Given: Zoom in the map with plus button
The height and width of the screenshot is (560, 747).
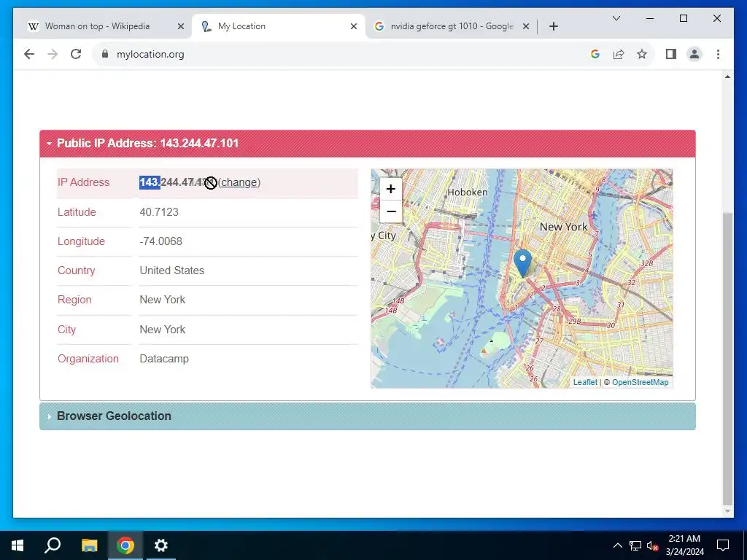Looking at the screenshot, I should pos(391,189).
